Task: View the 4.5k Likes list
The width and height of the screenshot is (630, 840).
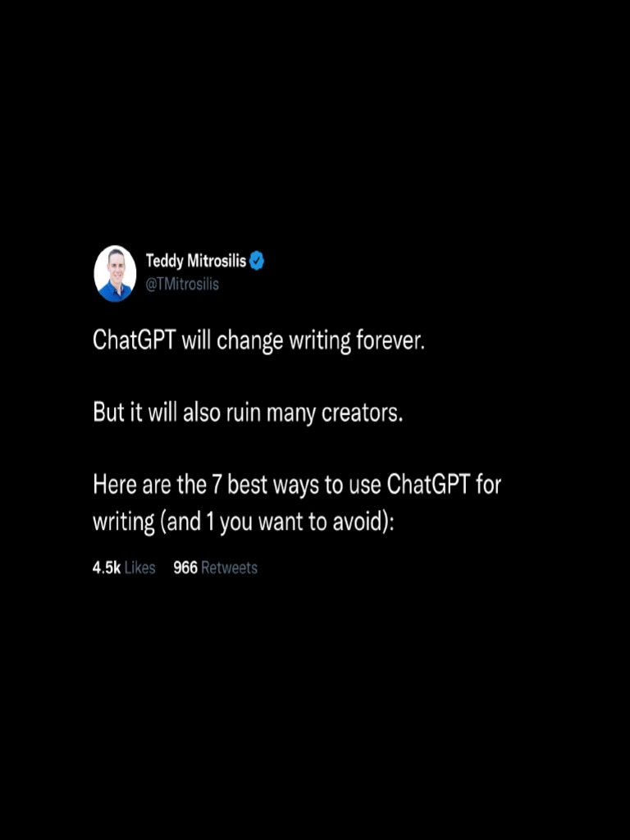Action: pyautogui.click(x=124, y=568)
